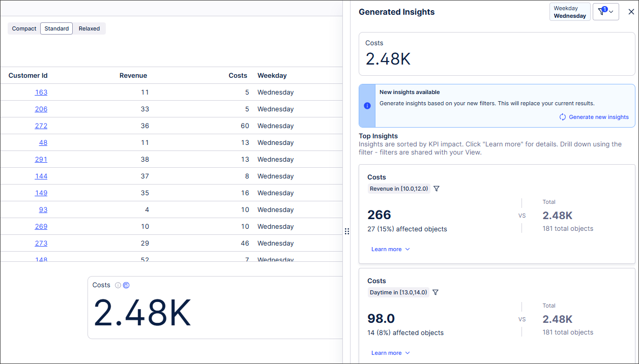This screenshot has width=639, height=364.
Task: Open Customer Id 272 link
Action: tap(41, 126)
